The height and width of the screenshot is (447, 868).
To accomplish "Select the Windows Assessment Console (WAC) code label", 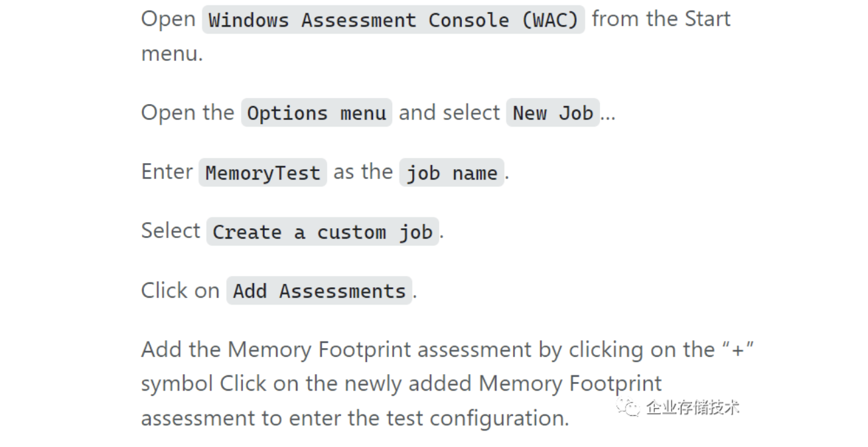I will click(393, 20).
